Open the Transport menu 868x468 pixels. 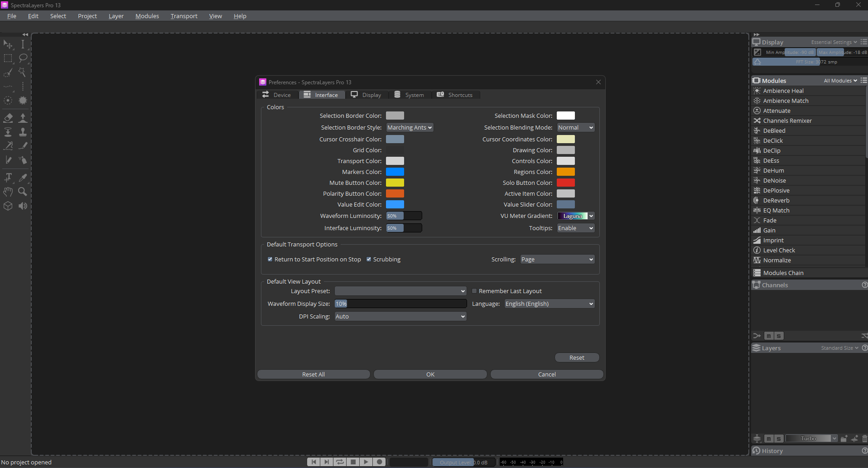tap(184, 16)
